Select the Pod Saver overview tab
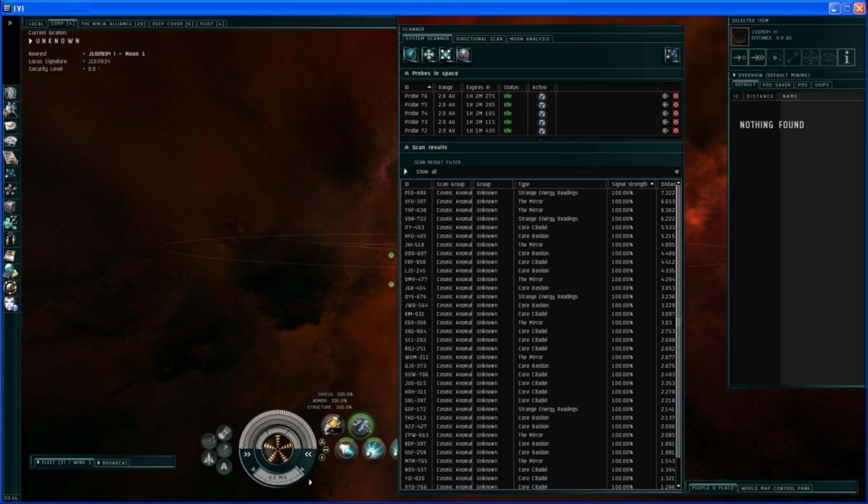Image resolution: width=868 pixels, height=504 pixels. coord(776,85)
